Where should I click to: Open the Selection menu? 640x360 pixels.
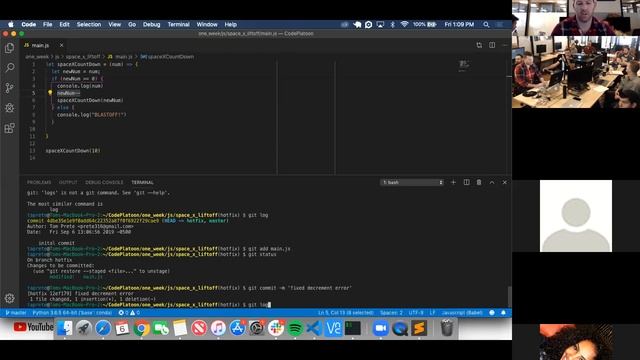[89, 24]
